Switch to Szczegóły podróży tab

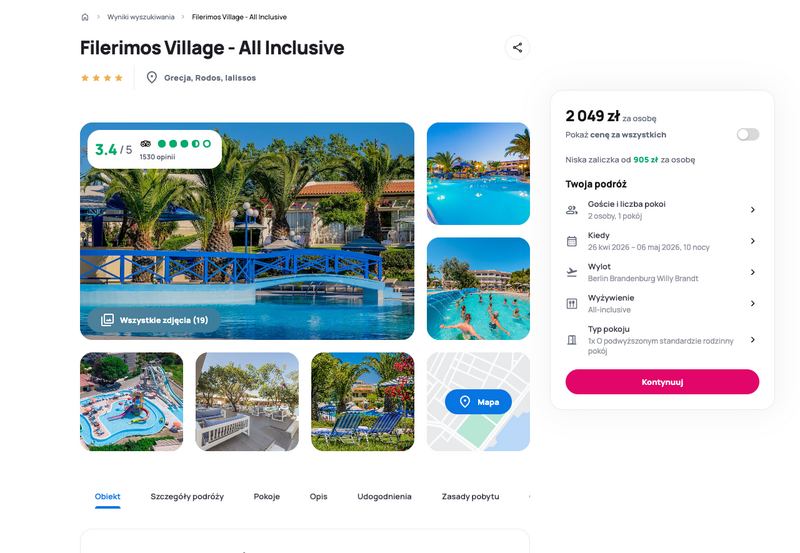point(187,496)
